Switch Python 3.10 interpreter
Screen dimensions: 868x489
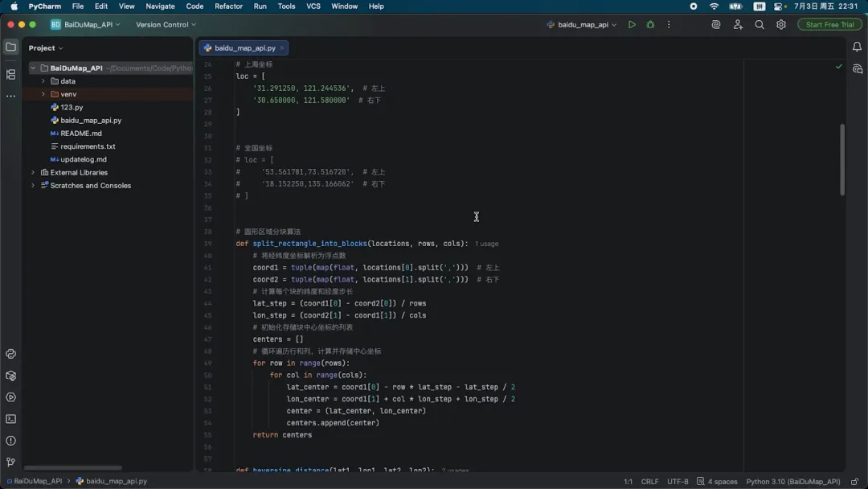[x=792, y=481]
